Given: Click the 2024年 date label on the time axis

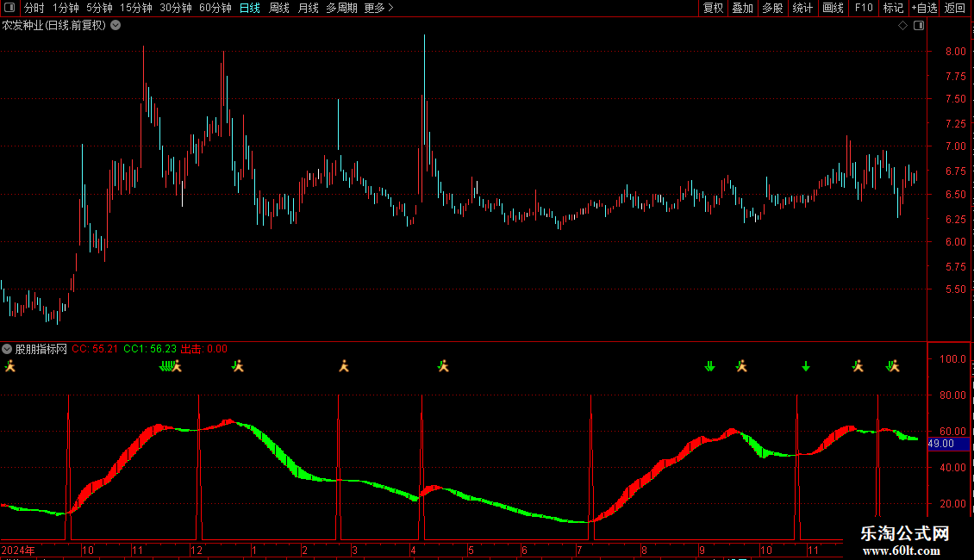Looking at the screenshot, I should [x=18, y=550].
